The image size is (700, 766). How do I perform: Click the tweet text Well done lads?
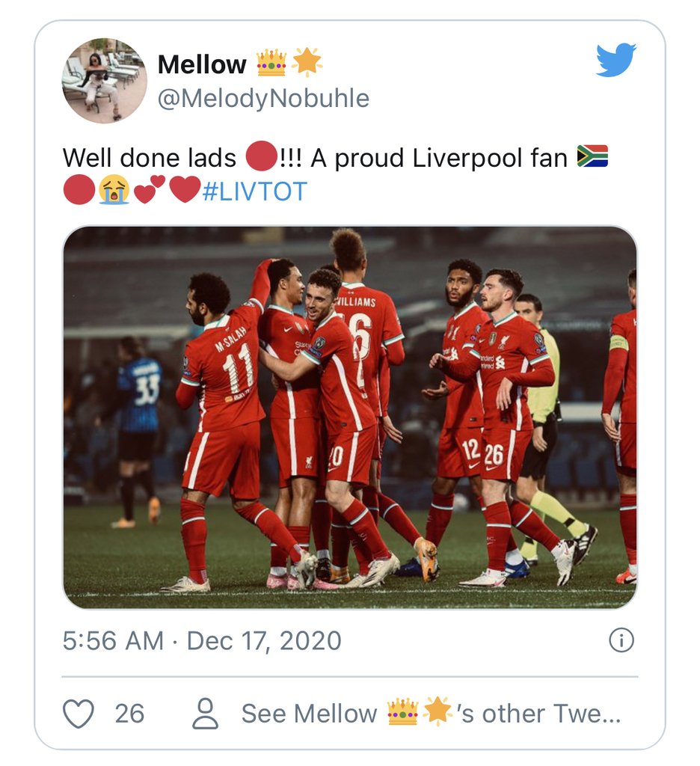click(149, 158)
